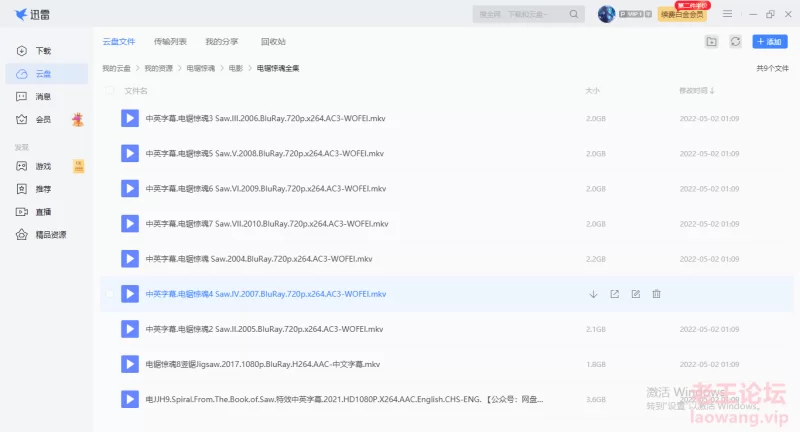800x432 pixels.
Task: Switch to the 传输列表 tab
Action: (x=170, y=42)
